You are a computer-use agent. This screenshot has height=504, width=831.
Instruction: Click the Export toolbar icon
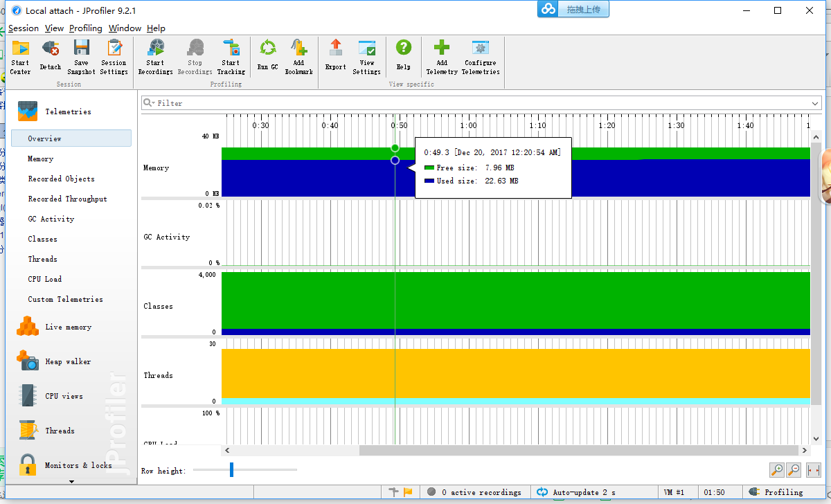(x=336, y=57)
